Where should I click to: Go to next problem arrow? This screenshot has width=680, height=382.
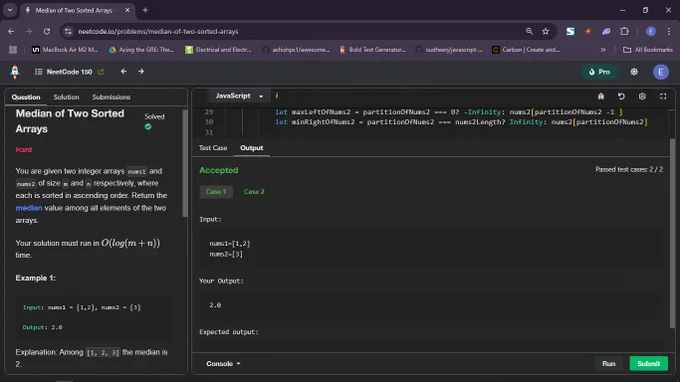pyautogui.click(x=141, y=72)
